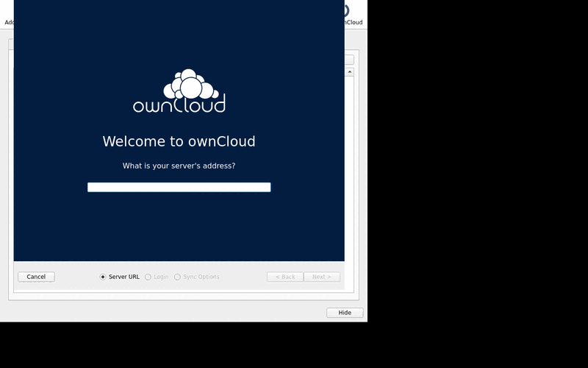Click the server address input field
The width and height of the screenshot is (588, 368).
(x=179, y=187)
